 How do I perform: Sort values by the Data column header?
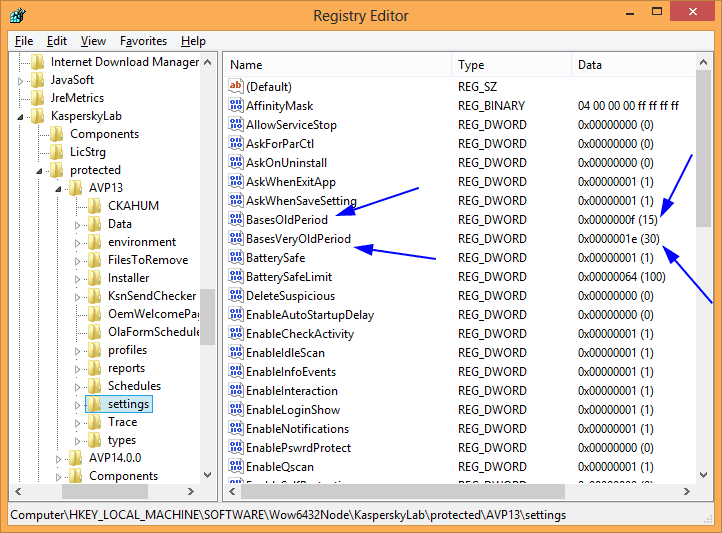pos(634,65)
